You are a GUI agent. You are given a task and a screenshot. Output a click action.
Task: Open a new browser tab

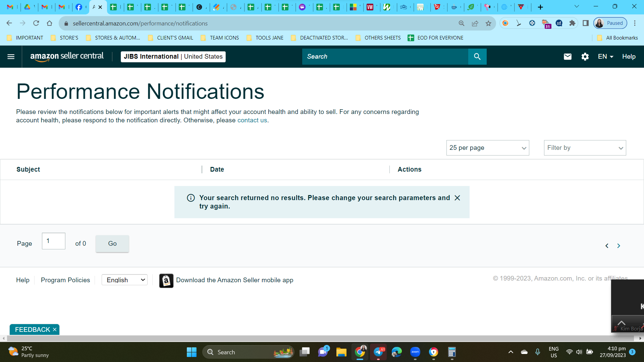pos(540,7)
